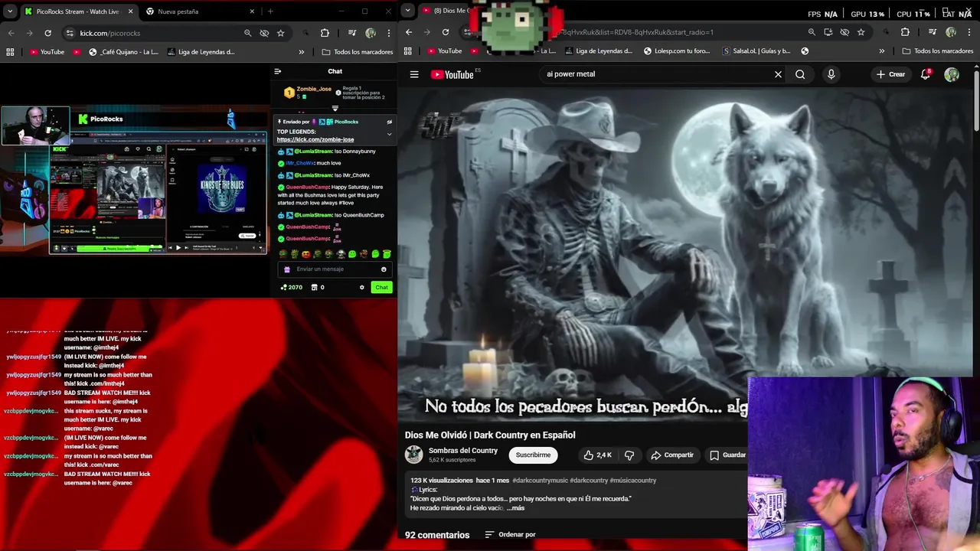Screen dimensions: 980x551
Task: Open chat settings gear
Action: pos(362,287)
